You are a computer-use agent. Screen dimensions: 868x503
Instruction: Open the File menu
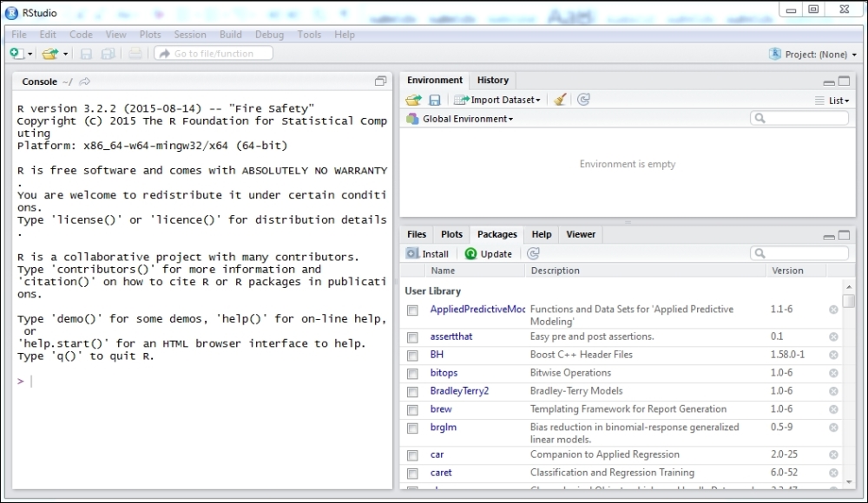click(19, 35)
